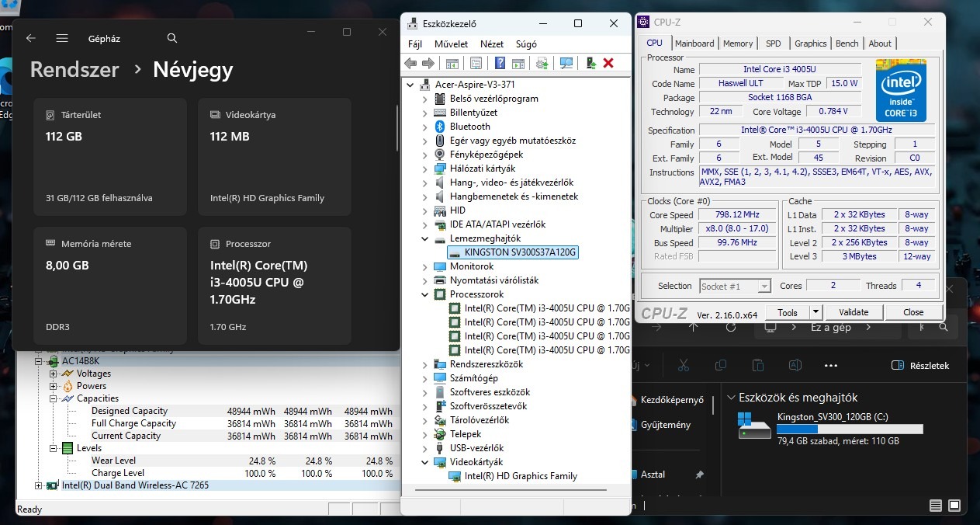This screenshot has height=525, width=980.
Task: Switch to the Bench tab in CPU-Z
Action: [x=847, y=43]
